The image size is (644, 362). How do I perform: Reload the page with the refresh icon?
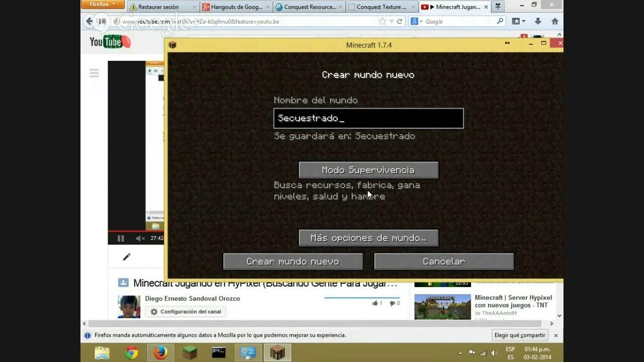pos(399,22)
